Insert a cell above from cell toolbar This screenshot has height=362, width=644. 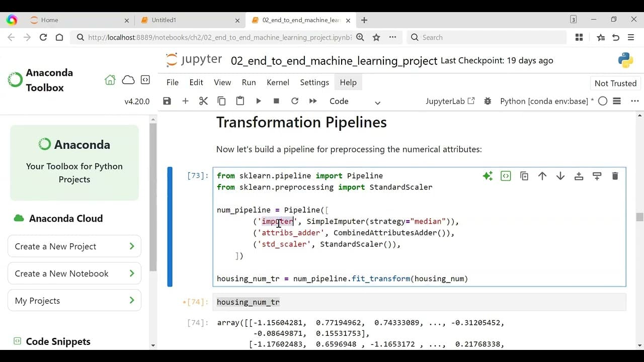[x=579, y=176]
